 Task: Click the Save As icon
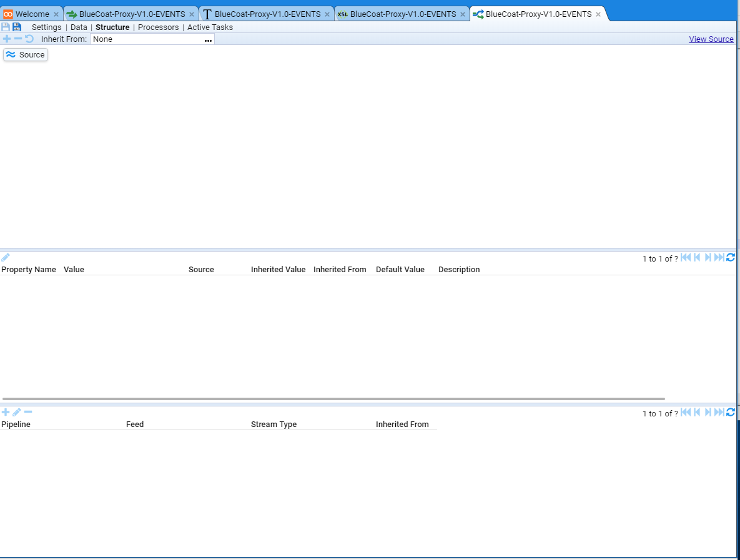17,27
